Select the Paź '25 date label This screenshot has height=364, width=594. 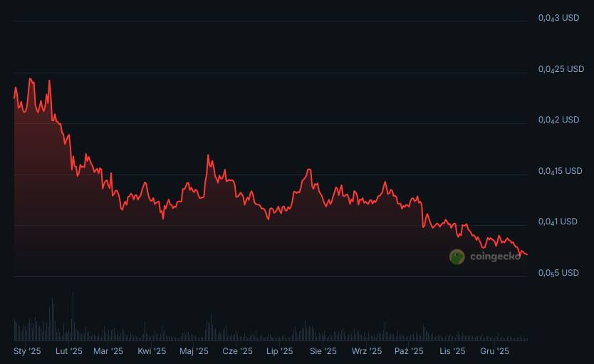(409, 351)
